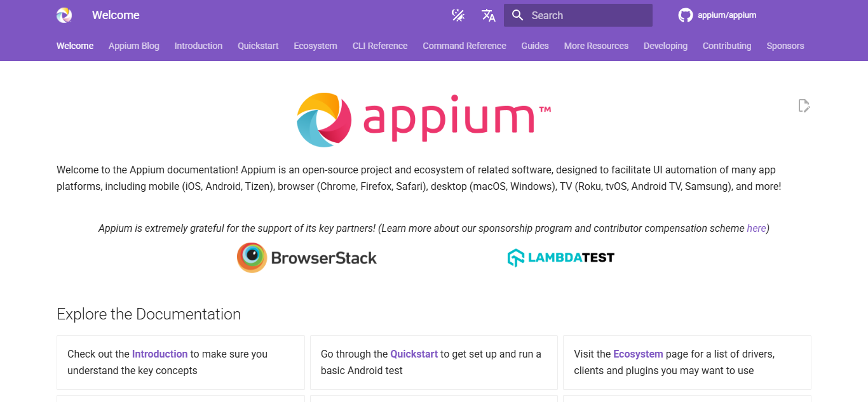Open the Introduction link about key concepts

(159, 354)
